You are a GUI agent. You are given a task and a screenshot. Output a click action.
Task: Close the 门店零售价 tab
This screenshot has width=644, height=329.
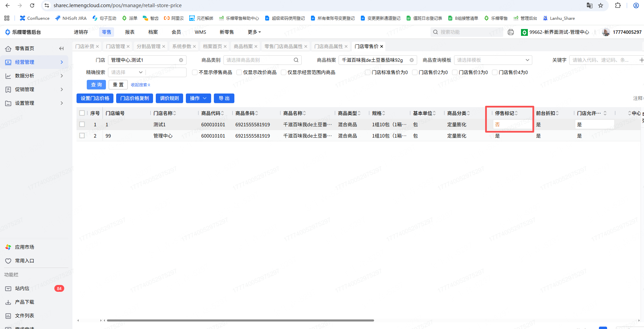pos(382,46)
